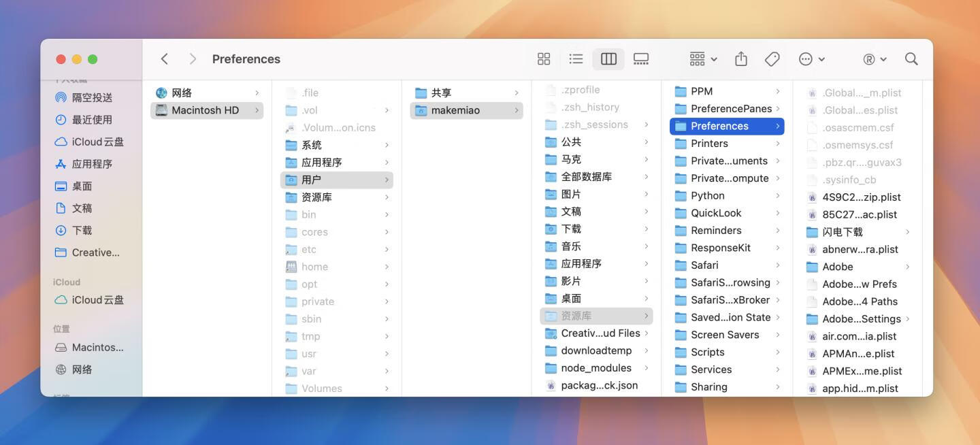
Task: Click the search magnifier icon
Action: 911,59
